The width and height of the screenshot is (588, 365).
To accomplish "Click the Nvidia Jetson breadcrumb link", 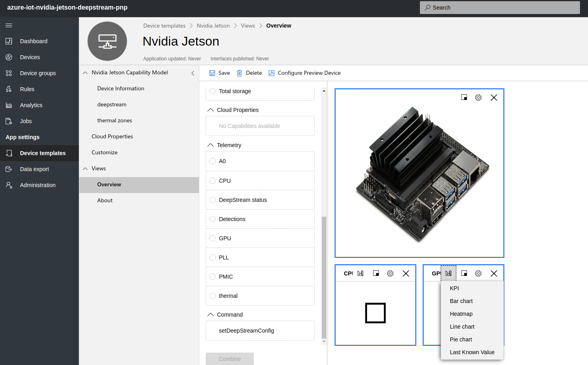I will 213,26.
